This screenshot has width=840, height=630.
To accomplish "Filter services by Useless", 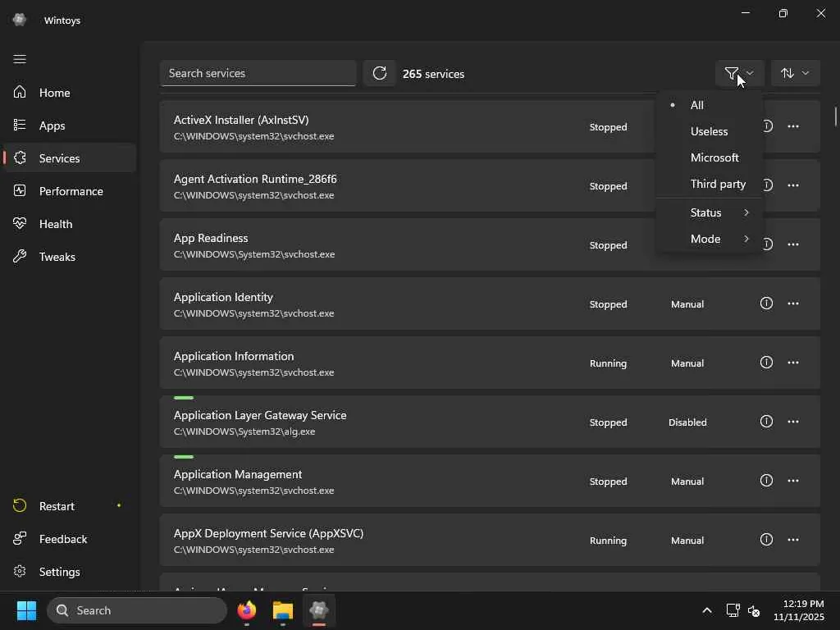I will 709,131.
